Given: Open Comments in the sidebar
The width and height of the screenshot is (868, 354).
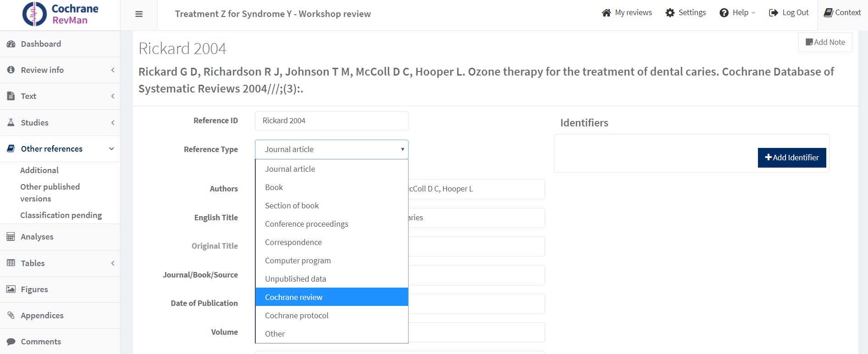Looking at the screenshot, I should (x=41, y=342).
